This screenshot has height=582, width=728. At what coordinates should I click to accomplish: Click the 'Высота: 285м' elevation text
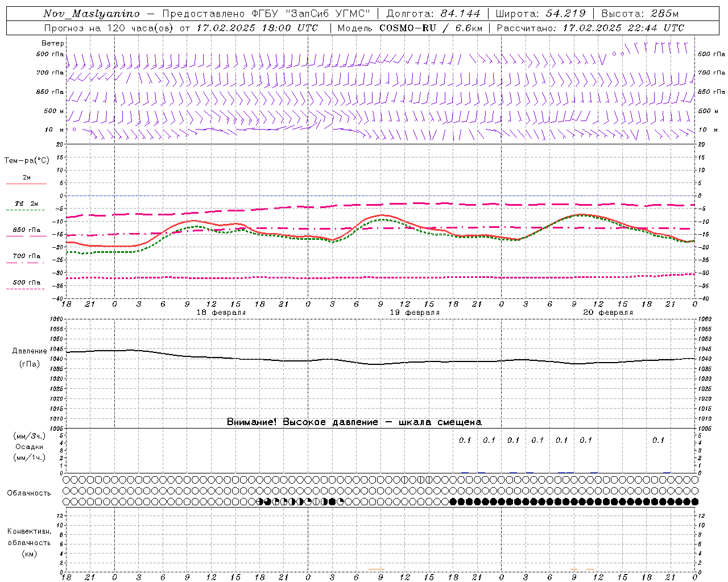[640, 14]
